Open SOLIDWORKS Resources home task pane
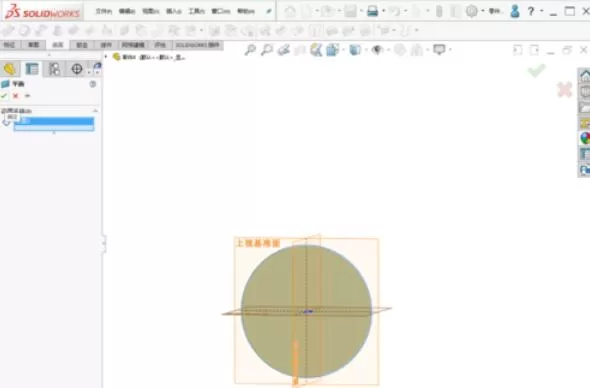This screenshot has width=590, height=388. pyautogui.click(x=584, y=76)
